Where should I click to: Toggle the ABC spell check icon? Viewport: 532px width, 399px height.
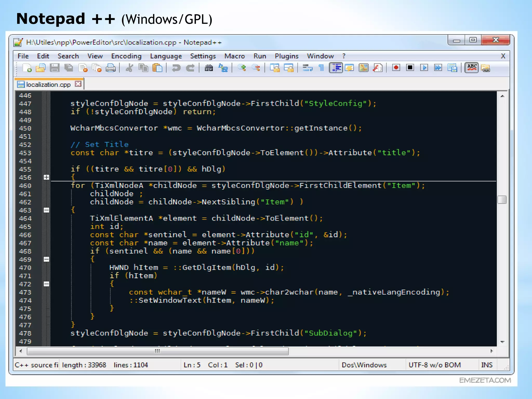pyautogui.click(x=471, y=68)
